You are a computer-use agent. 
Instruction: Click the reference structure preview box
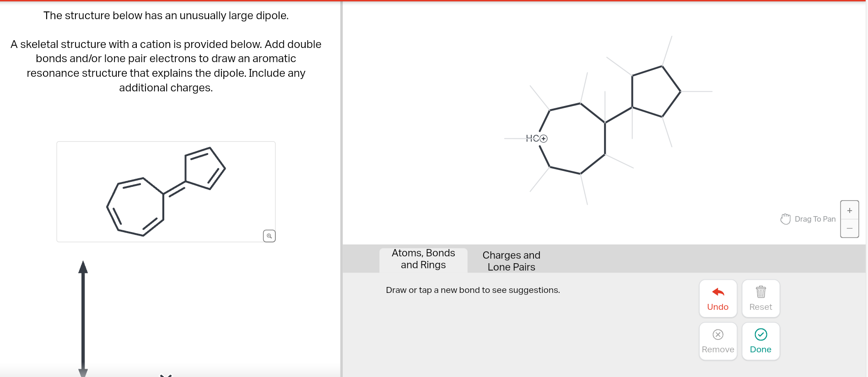(166, 191)
